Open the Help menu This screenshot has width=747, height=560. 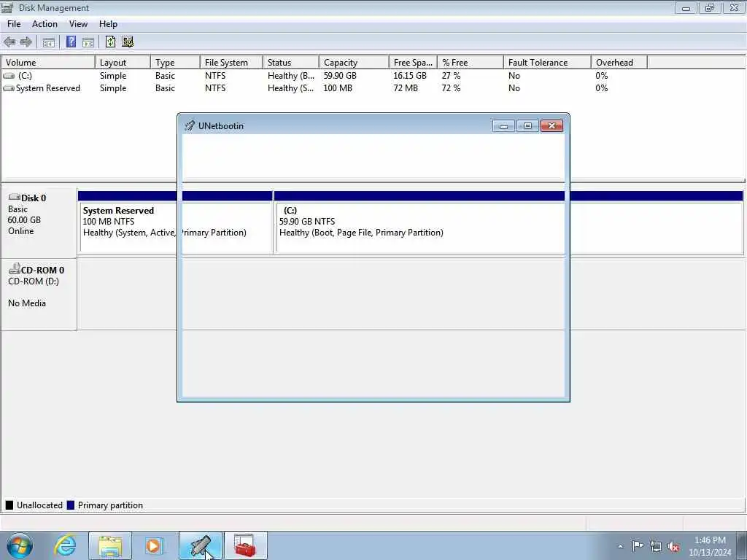tap(108, 24)
